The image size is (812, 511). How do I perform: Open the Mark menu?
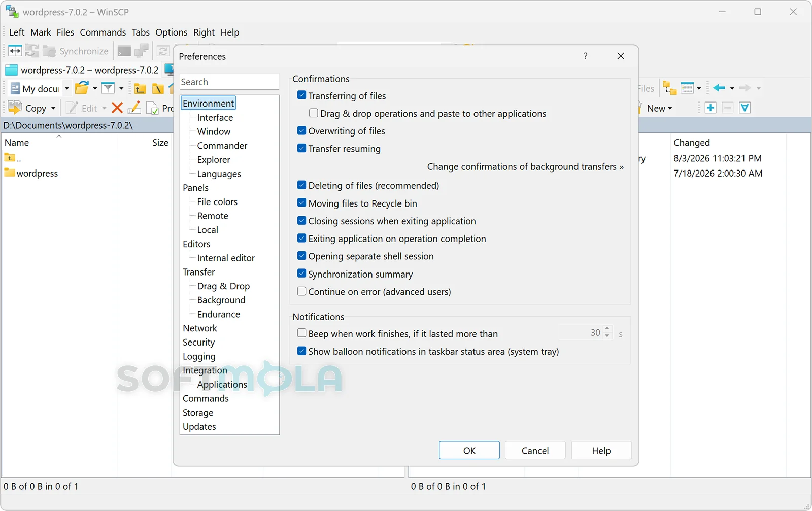pos(41,32)
